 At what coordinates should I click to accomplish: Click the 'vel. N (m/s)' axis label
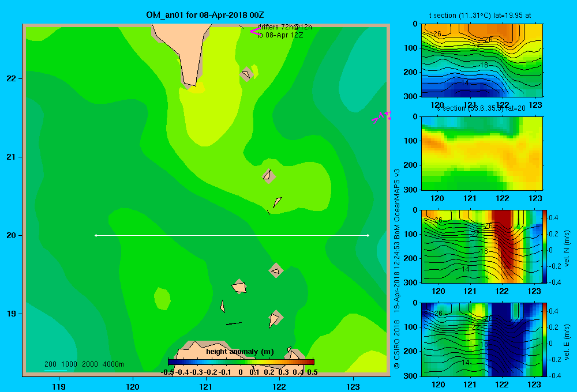tap(567, 248)
